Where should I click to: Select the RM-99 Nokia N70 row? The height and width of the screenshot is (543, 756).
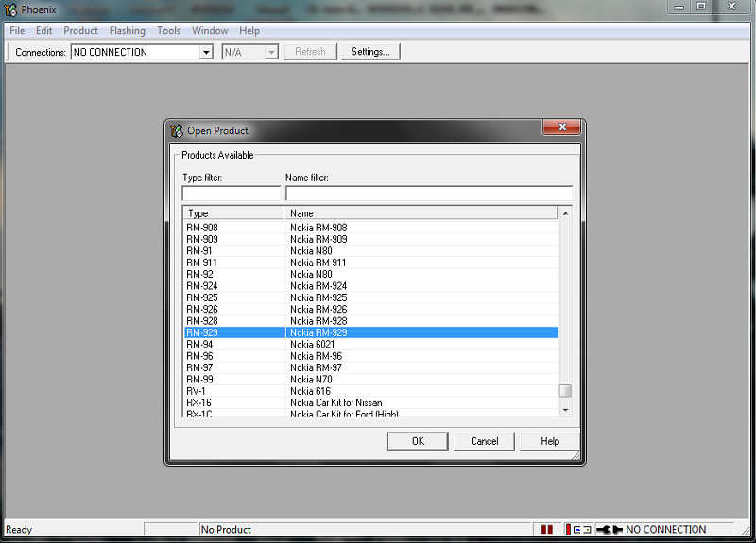point(371,380)
